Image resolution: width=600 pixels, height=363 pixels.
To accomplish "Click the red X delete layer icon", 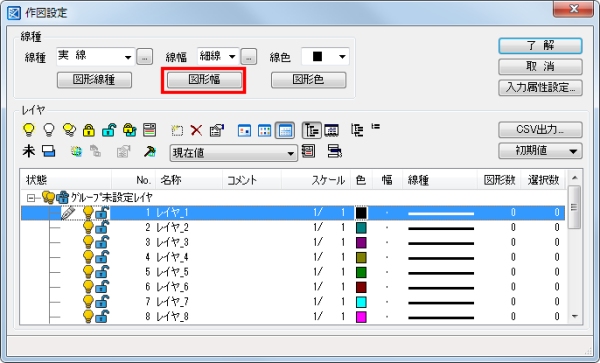I will point(196,130).
